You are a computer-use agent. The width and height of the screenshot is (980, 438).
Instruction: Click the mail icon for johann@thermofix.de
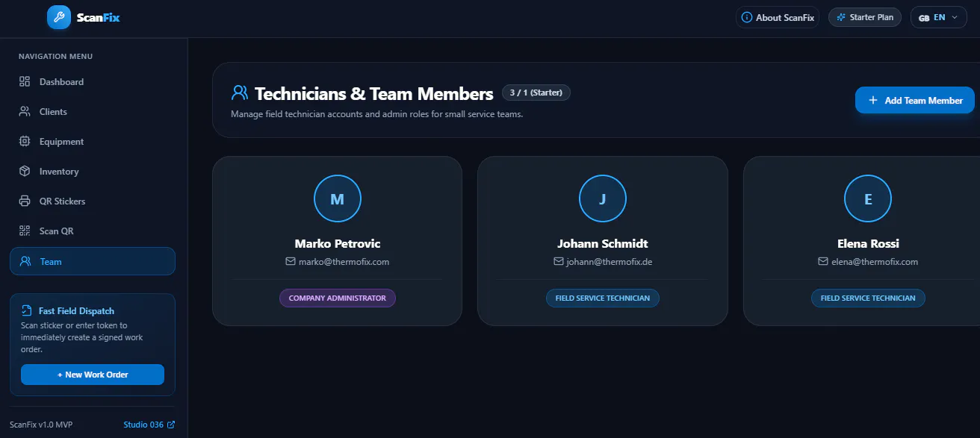point(558,262)
